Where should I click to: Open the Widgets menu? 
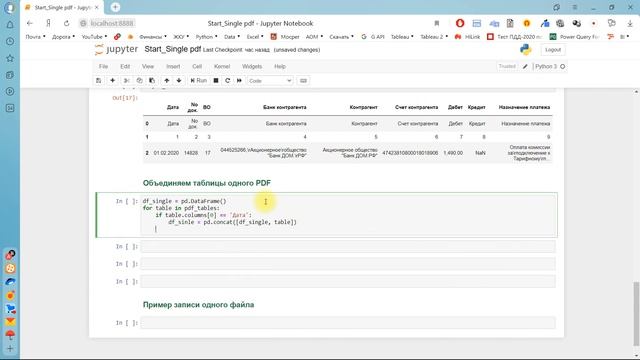(x=252, y=66)
